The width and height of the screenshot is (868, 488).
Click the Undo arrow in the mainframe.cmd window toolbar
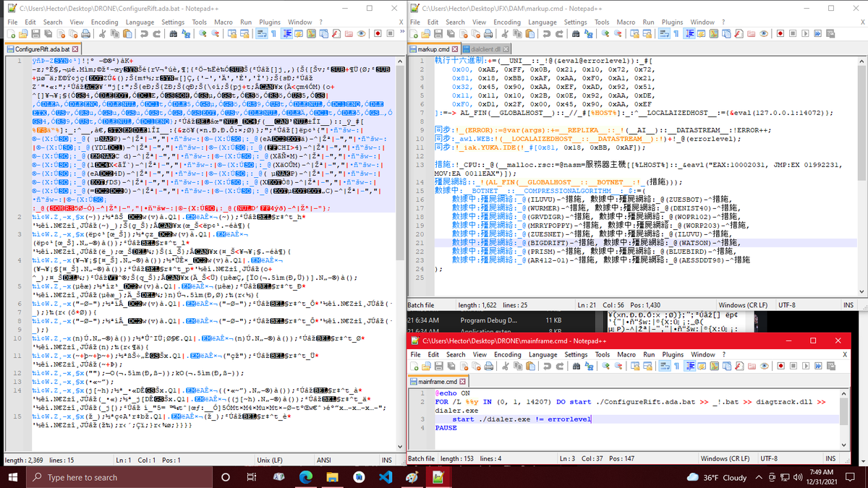547,366
